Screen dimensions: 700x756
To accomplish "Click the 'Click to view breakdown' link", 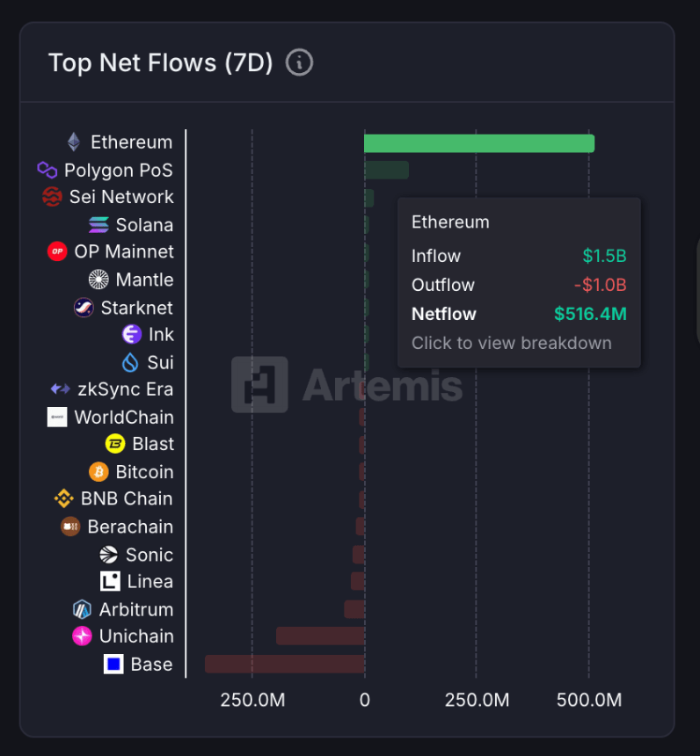I will tap(512, 343).
